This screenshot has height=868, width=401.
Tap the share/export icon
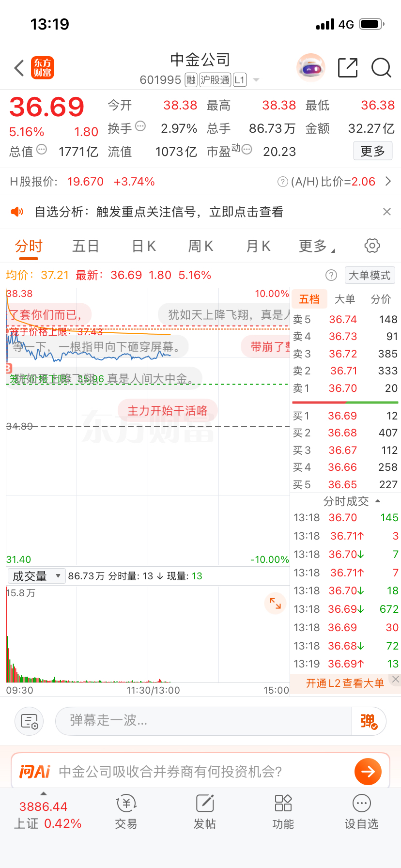click(x=348, y=68)
